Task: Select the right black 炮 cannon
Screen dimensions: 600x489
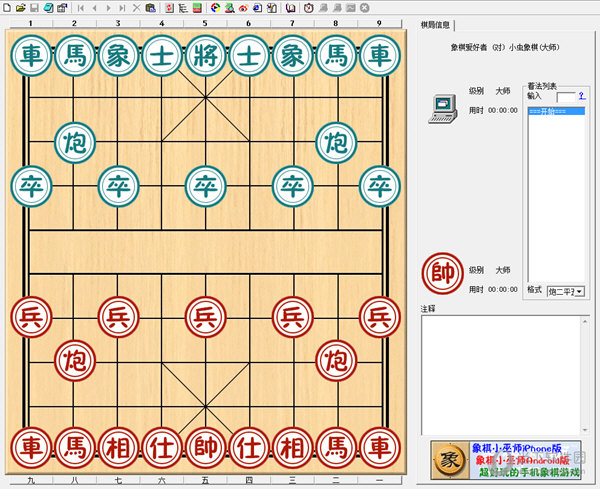Action: pyautogui.click(x=336, y=143)
